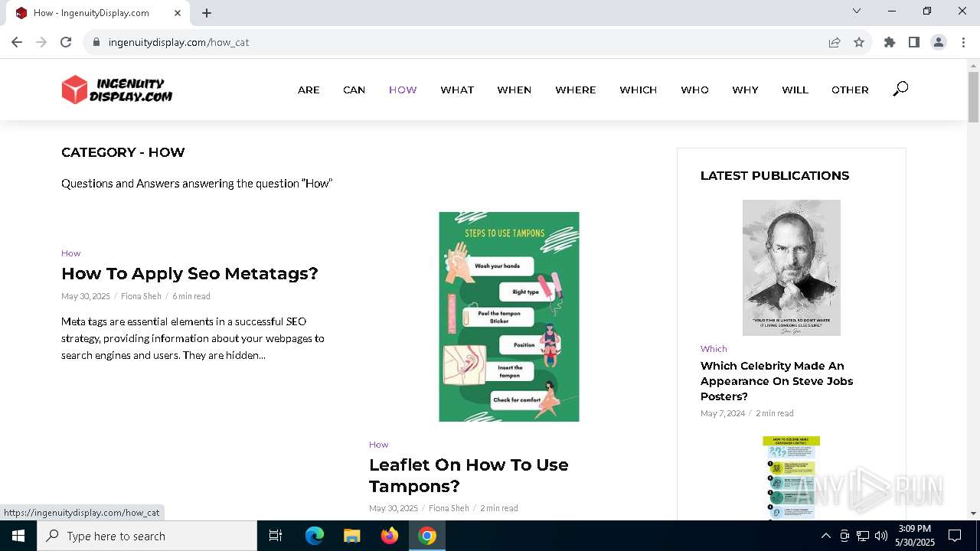Click the page vertical scrollbar thumb
This screenshot has height=551, width=980.
click(973, 97)
